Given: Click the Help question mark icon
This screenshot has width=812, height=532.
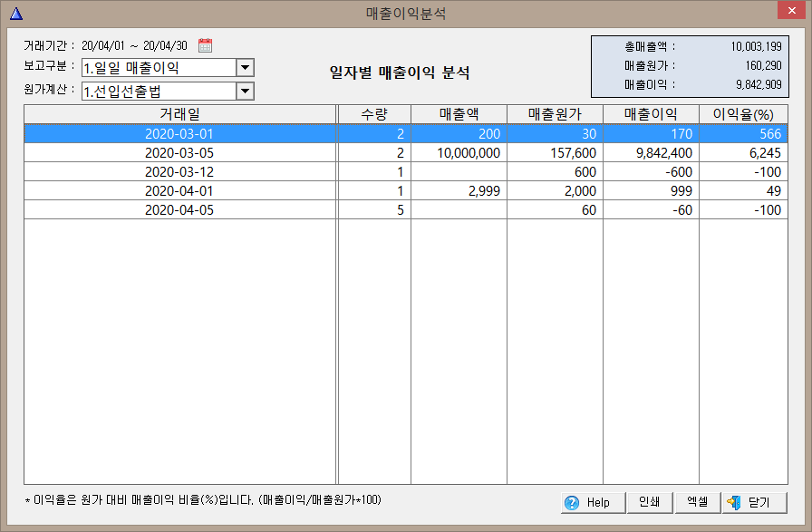Looking at the screenshot, I should pos(572,502).
